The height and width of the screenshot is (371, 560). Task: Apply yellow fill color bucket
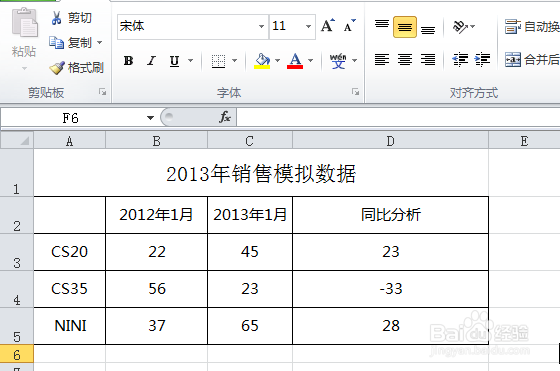point(262,61)
